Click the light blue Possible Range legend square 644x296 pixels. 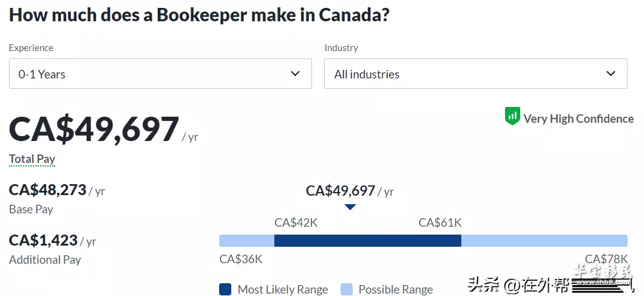tap(346, 289)
